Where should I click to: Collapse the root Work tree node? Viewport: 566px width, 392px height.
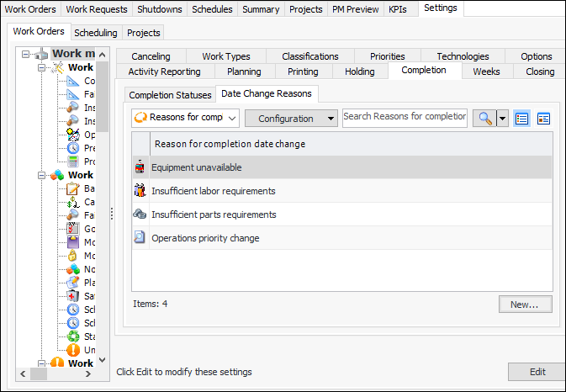tap(27, 55)
